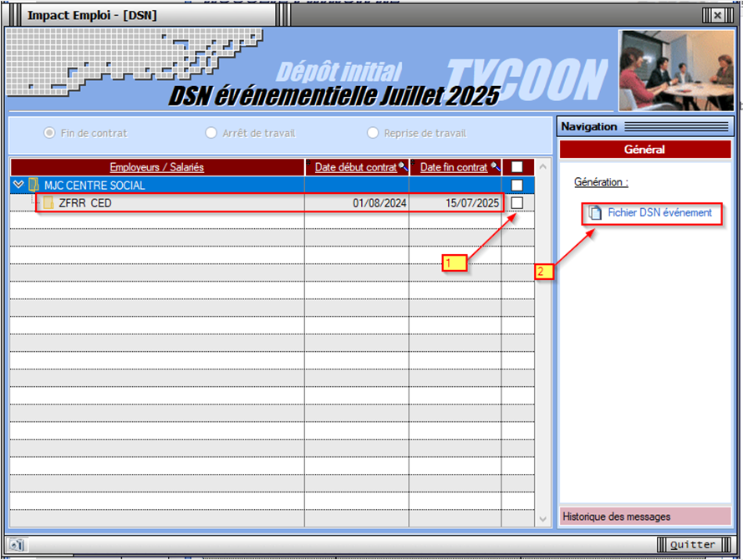
Task: Click the magnifier icon beside Date fin contrat
Action: pos(495,166)
